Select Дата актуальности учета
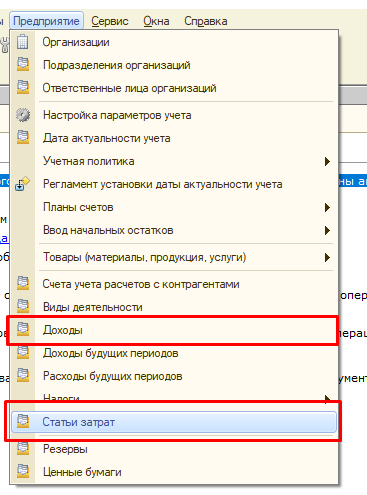 pos(174,138)
